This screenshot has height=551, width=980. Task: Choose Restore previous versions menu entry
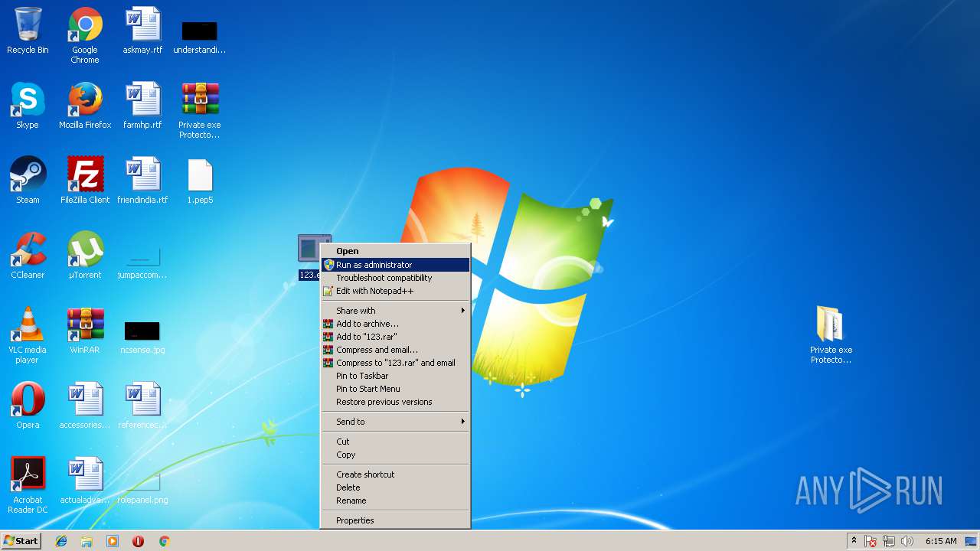(395, 402)
